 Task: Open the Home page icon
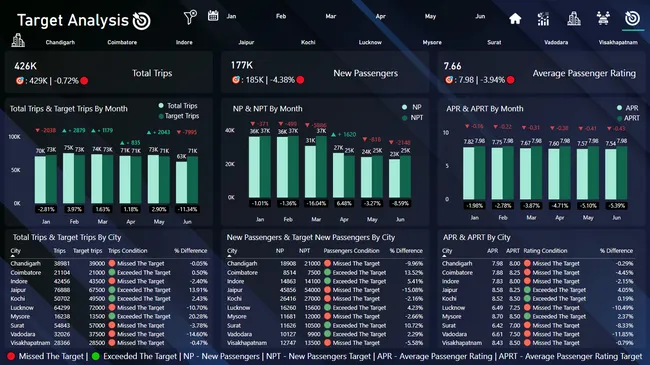pos(515,19)
